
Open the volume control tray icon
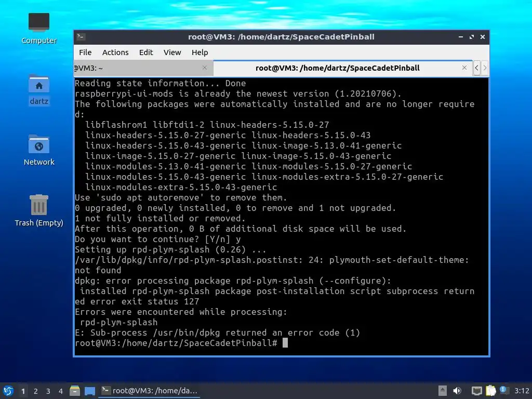click(457, 391)
